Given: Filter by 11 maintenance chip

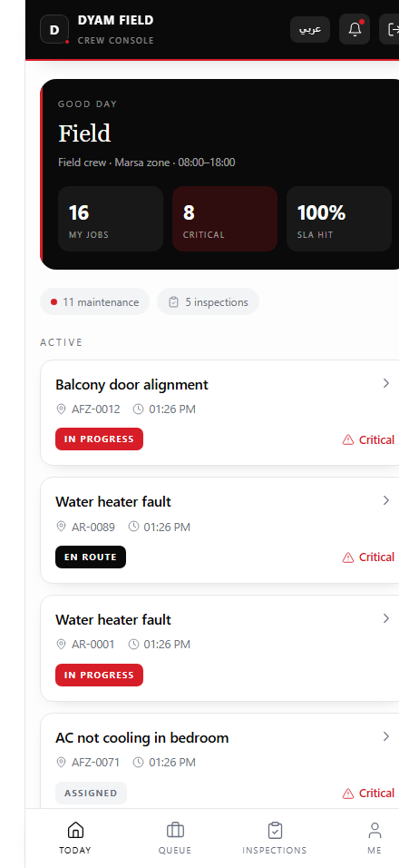Looking at the screenshot, I should pyautogui.click(x=94, y=301).
